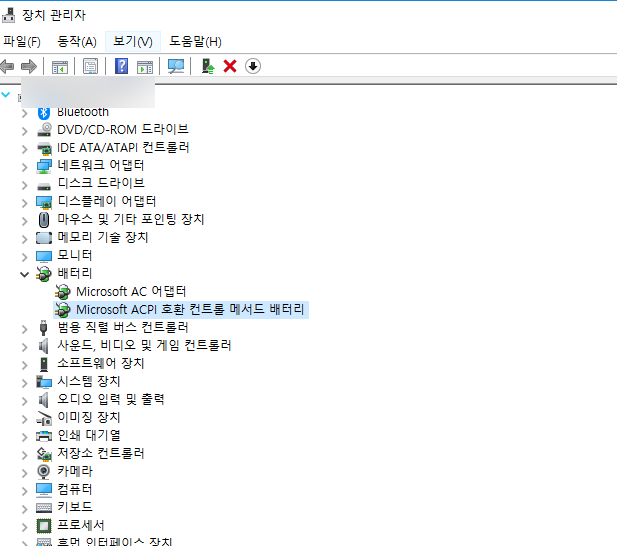The width and height of the screenshot is (617, 546).
Task: Expand the 시스템 장치 category
Action: (x=25, y=383)
